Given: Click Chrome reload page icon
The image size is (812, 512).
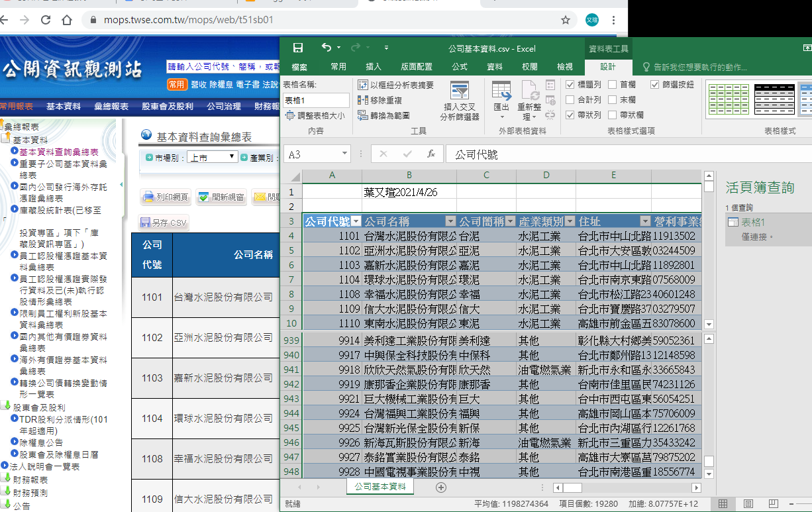Looking at the screenshot, I should click(x=46, y=20).
